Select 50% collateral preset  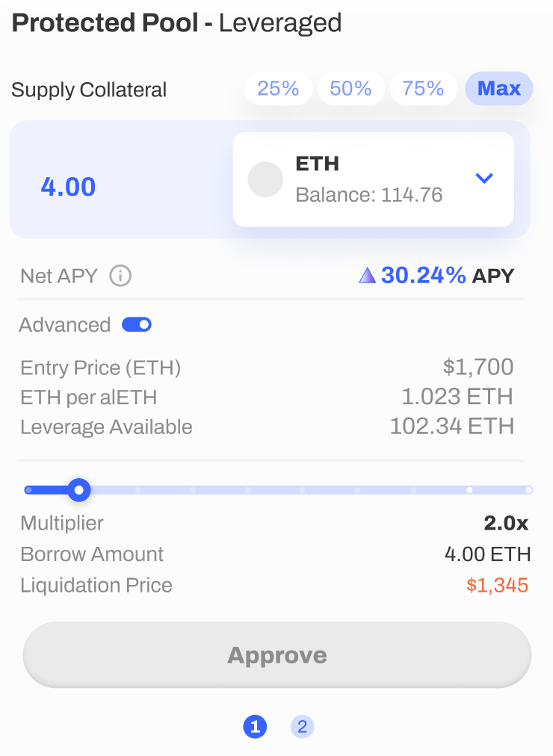[x=350, y=89]
